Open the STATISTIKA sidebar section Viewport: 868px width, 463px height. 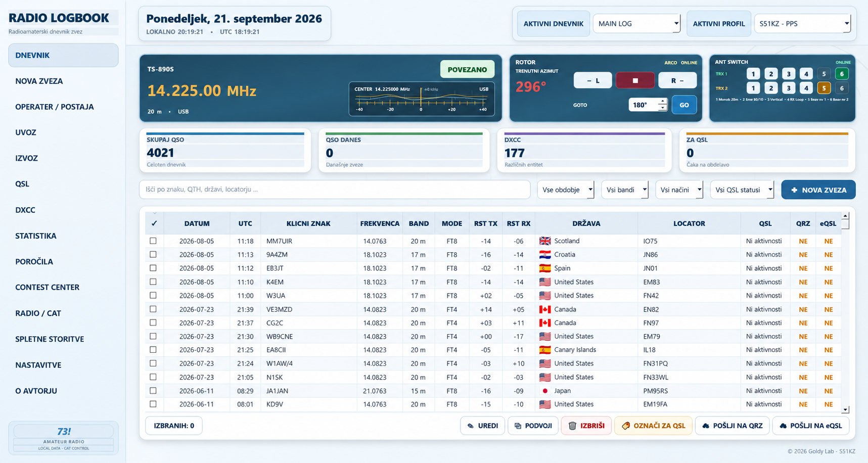pos(63,236)
